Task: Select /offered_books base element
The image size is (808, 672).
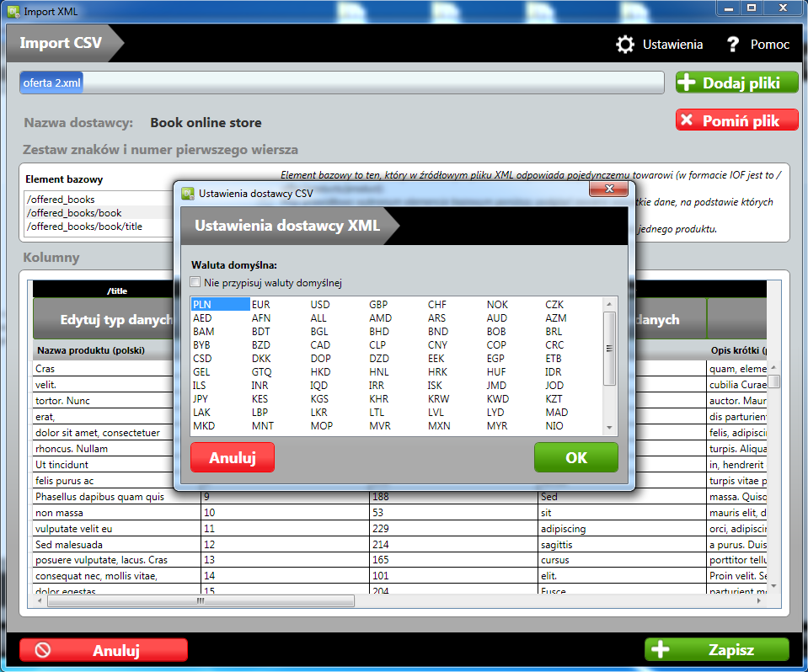Action: tap(61, 200)
